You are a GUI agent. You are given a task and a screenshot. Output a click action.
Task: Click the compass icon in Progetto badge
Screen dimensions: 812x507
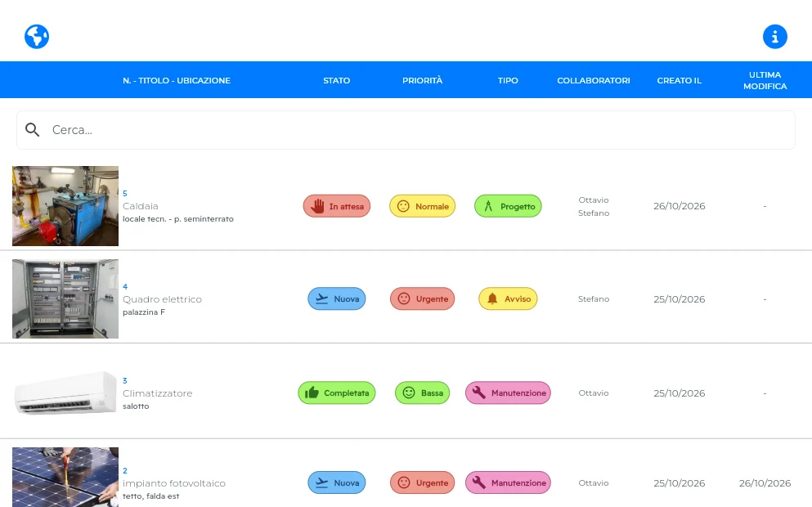488,206
